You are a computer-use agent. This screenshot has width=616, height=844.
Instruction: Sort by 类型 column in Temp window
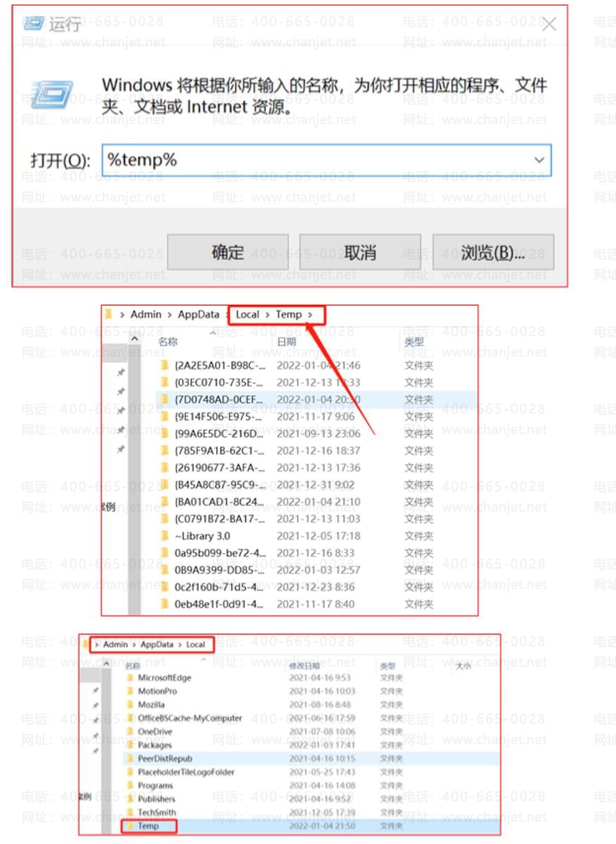pos(414,342)
